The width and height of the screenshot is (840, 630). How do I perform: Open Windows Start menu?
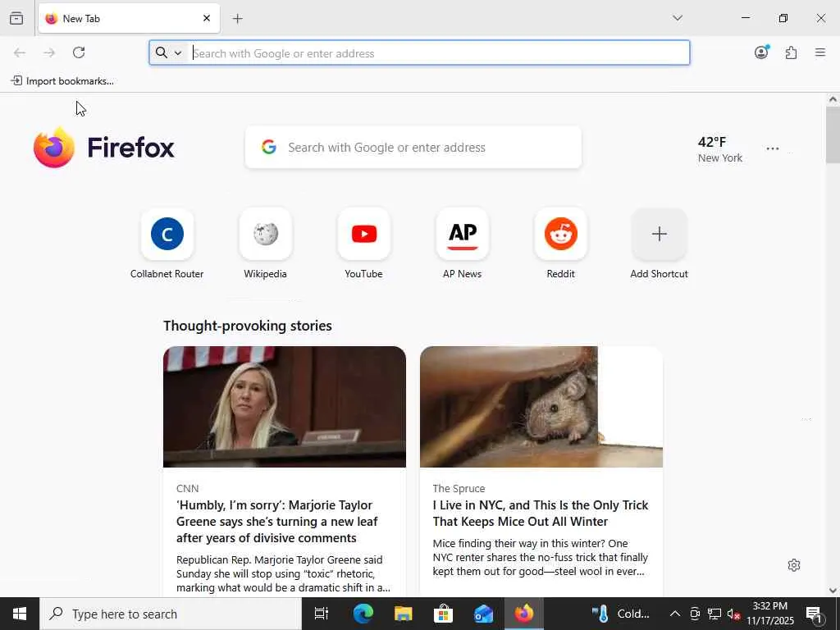tap(20, 614)
